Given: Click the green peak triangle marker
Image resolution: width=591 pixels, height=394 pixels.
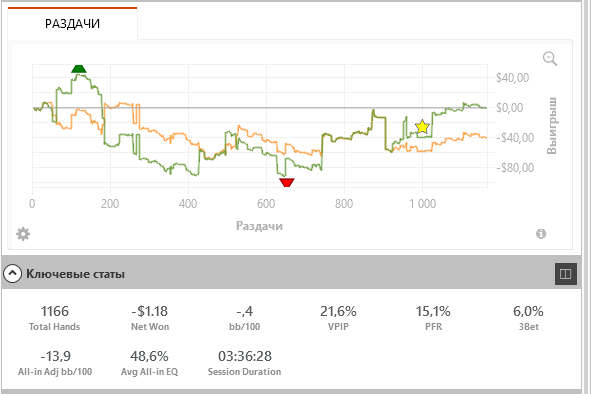Looking at the screenshot, I should [79, 69].
